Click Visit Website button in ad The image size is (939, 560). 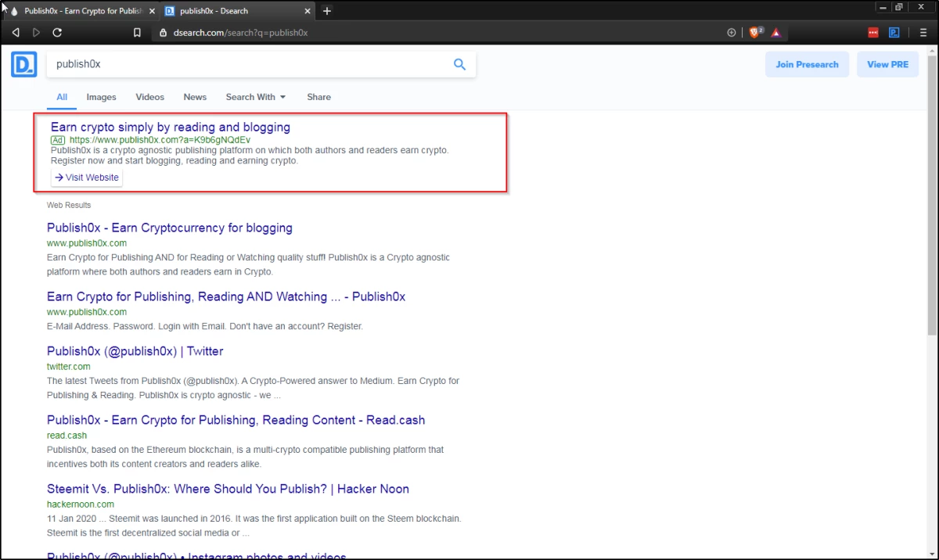pyautogui.click(x=87, y=178)
